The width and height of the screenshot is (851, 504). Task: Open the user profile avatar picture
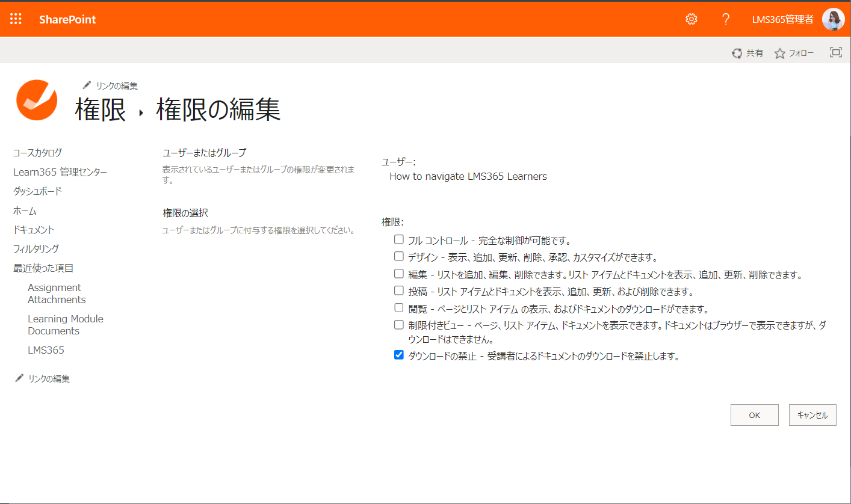[x=834, y=19]
